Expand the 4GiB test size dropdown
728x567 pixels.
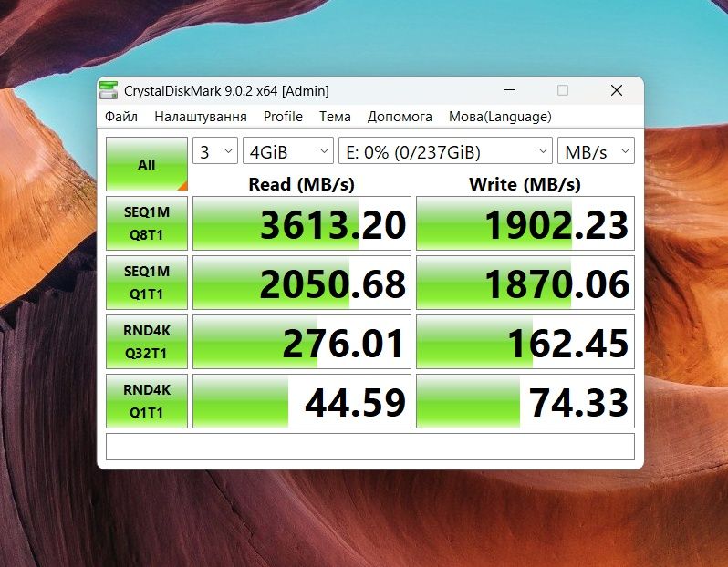288,150
